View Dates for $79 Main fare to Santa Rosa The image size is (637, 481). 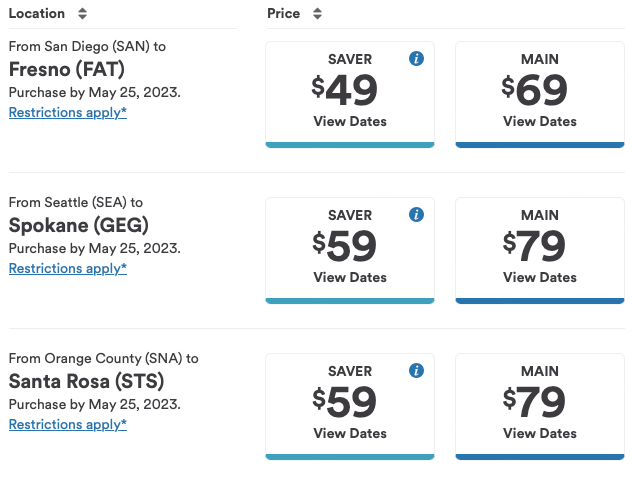(x=540, y=434)
